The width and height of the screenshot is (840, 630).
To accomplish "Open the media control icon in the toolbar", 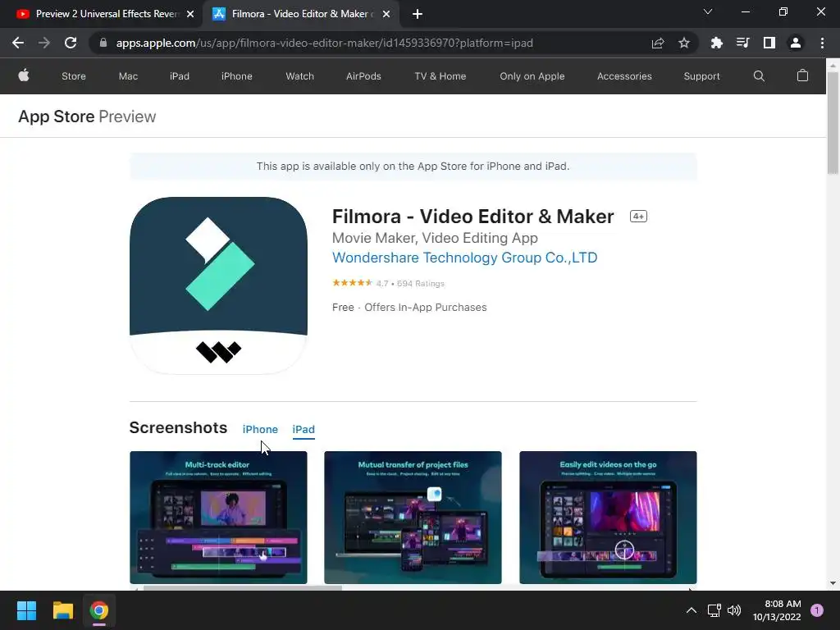I will 742,43.
